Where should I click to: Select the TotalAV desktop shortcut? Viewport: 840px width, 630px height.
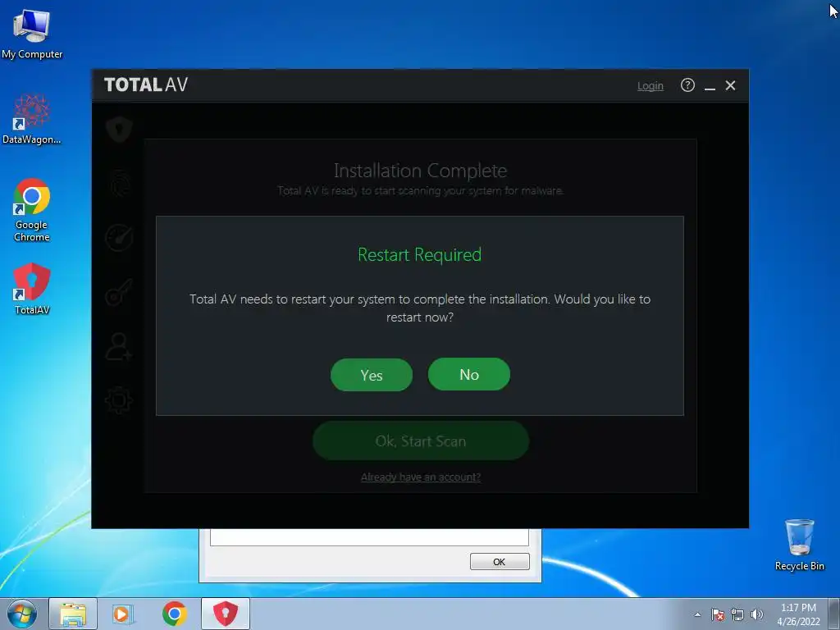coord(32,290)
